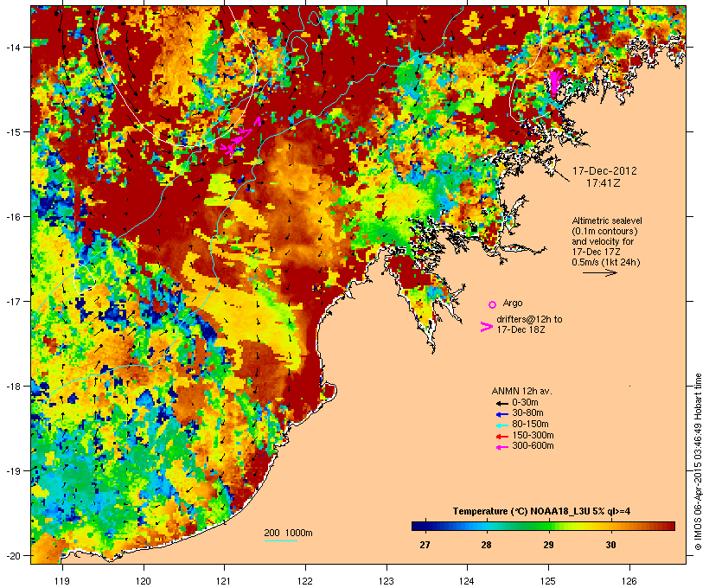Click the '80-150m' depth label
This screenshot has height=588, width=709.
coord(530,425)
